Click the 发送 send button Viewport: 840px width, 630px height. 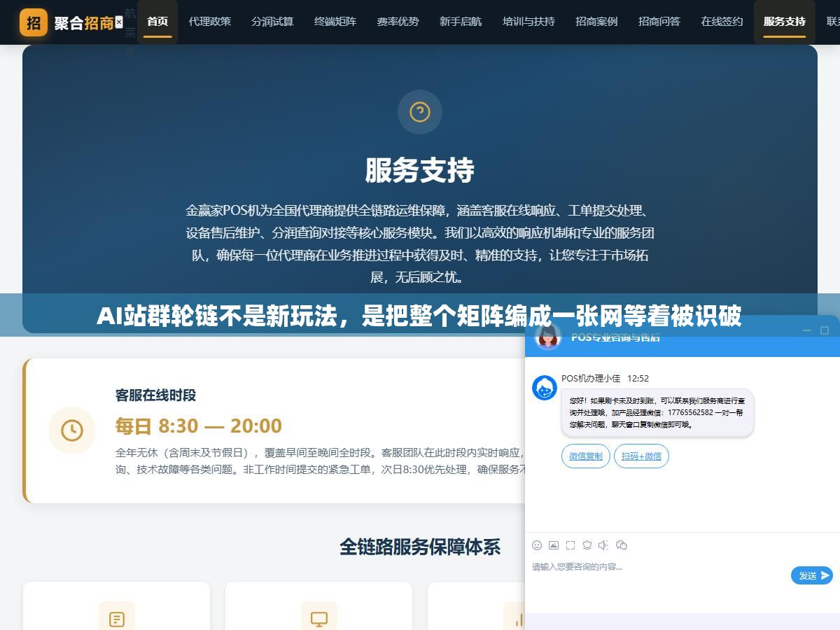tap(812, 575)
